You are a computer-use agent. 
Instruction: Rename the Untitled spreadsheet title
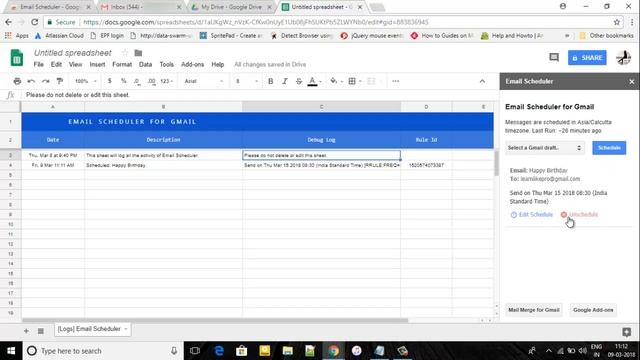(73, 53)
